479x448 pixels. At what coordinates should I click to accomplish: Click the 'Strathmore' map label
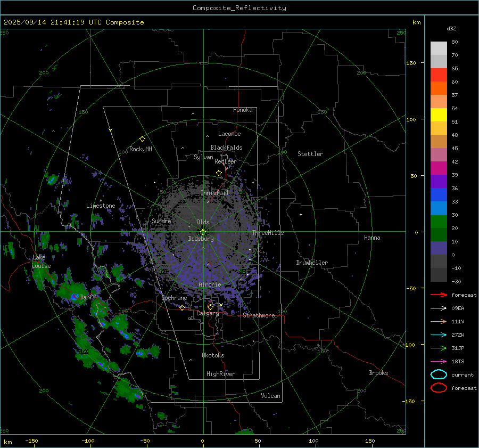click(x=259, y=315)
